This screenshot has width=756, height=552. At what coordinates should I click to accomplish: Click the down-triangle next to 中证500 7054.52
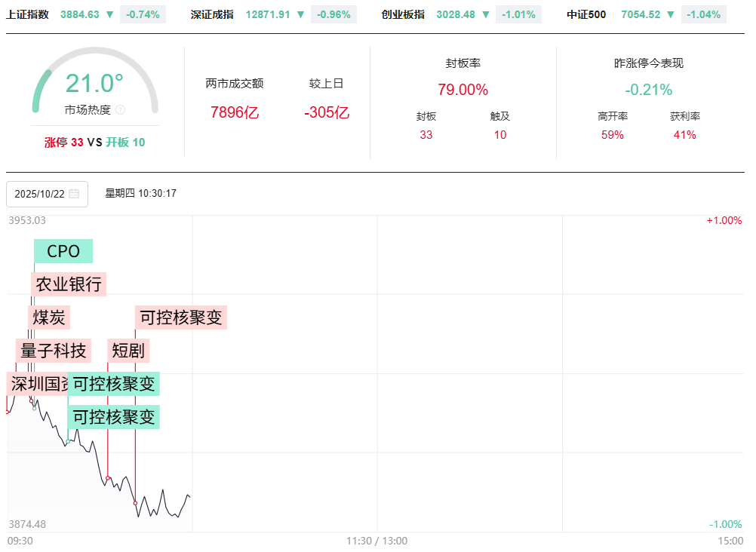pyautogui.click(x=670, y=14)
